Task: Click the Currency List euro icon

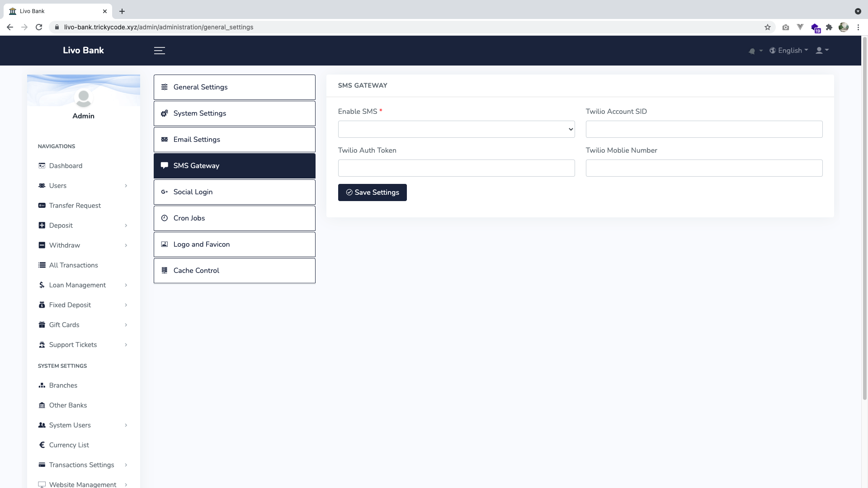Action: point(42,445)
